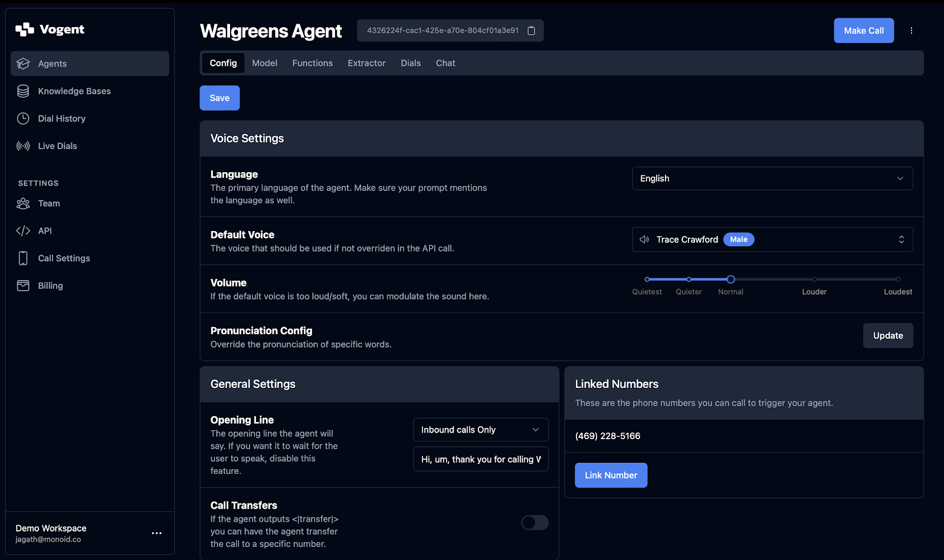
Task: Click the Vogent logo icon
Action: pos(24,29)
